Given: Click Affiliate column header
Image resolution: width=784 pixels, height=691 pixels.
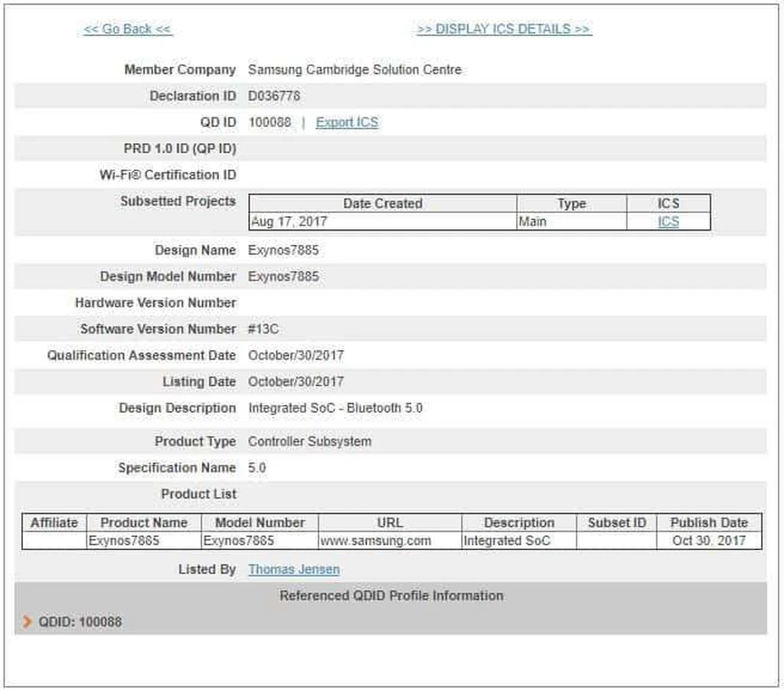Looking at the screenshot, I should pos(54,523).
